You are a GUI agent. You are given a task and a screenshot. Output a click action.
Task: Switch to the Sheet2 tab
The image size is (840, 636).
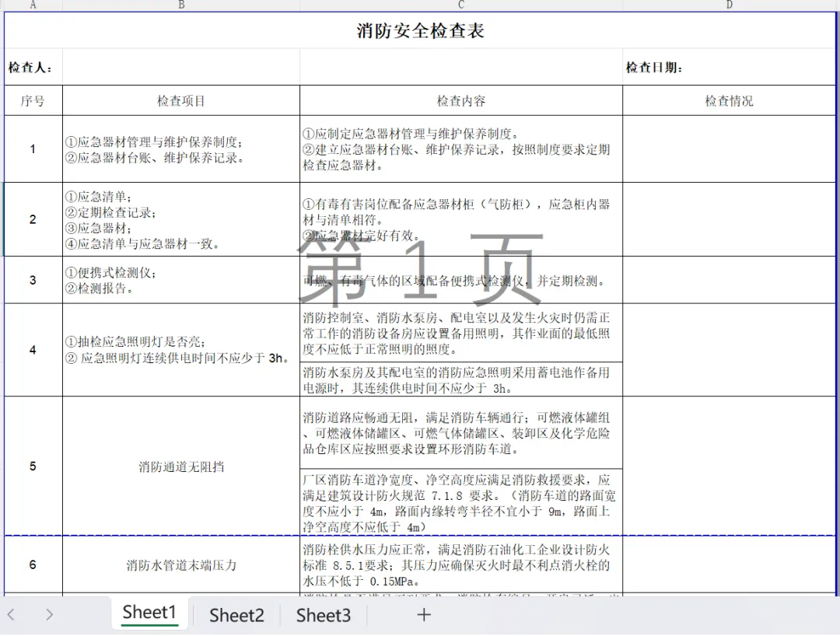[236, 615]
